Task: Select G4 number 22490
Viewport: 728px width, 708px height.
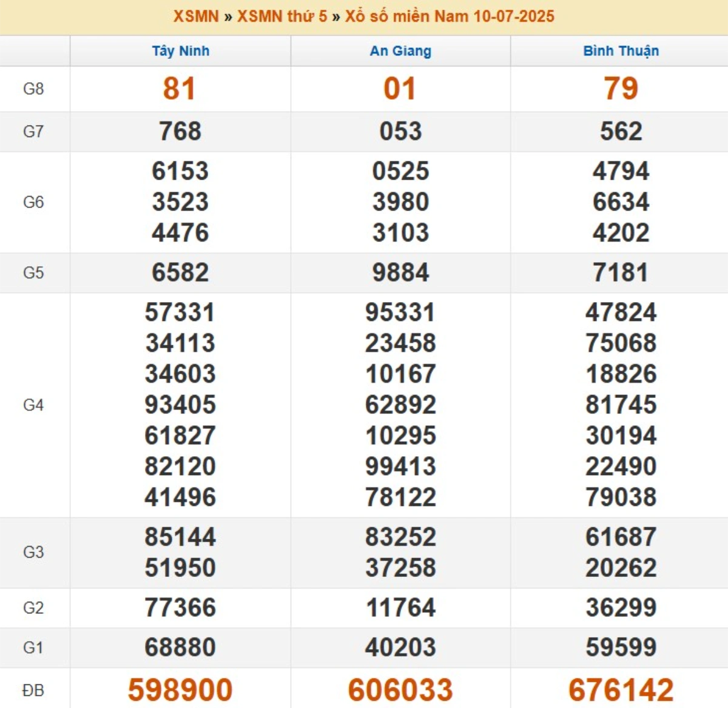Action: [621, 467]
